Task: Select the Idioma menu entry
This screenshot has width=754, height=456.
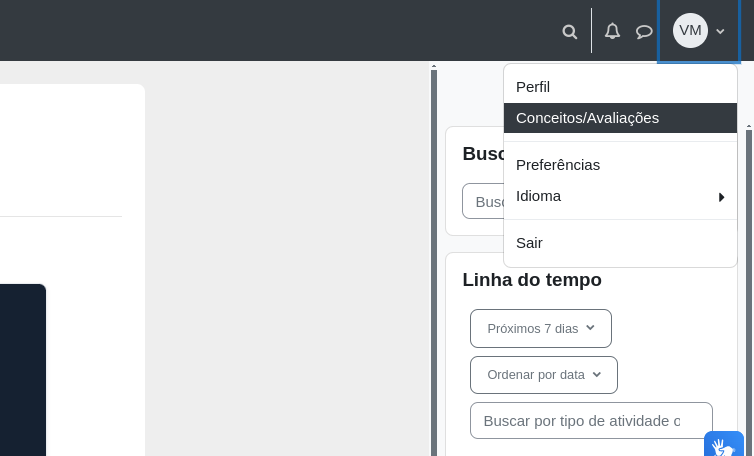Action: pyautogui.click(x=539, y=196)
